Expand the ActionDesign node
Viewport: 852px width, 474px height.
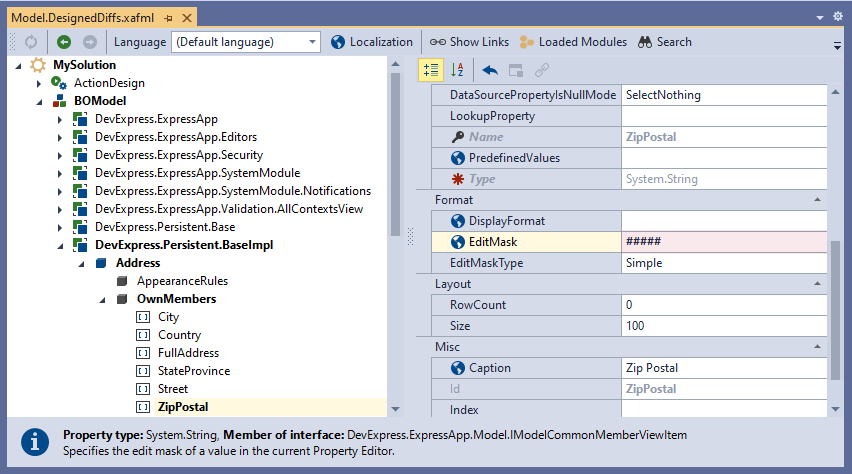(39, 84)
